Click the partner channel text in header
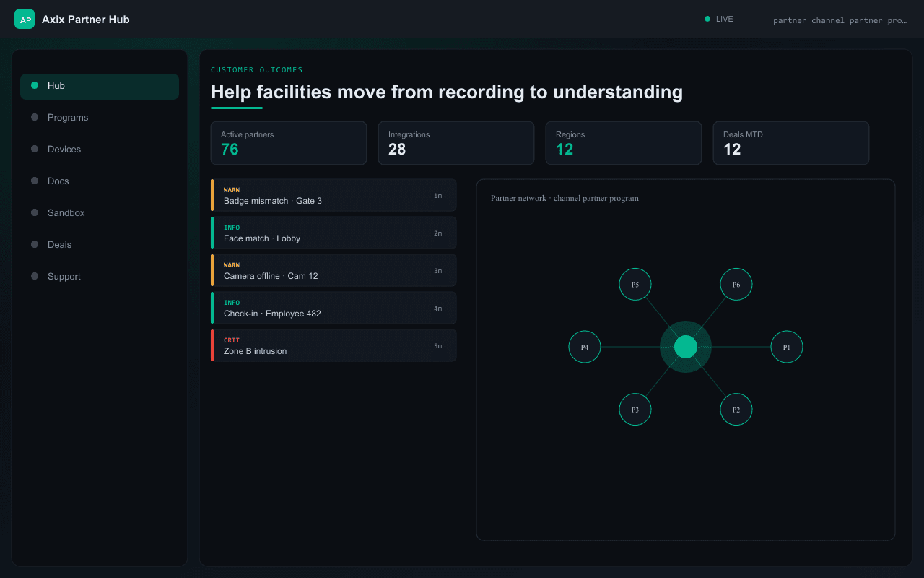The width and height of the screenshot is (924, 578). click(840, 20)
